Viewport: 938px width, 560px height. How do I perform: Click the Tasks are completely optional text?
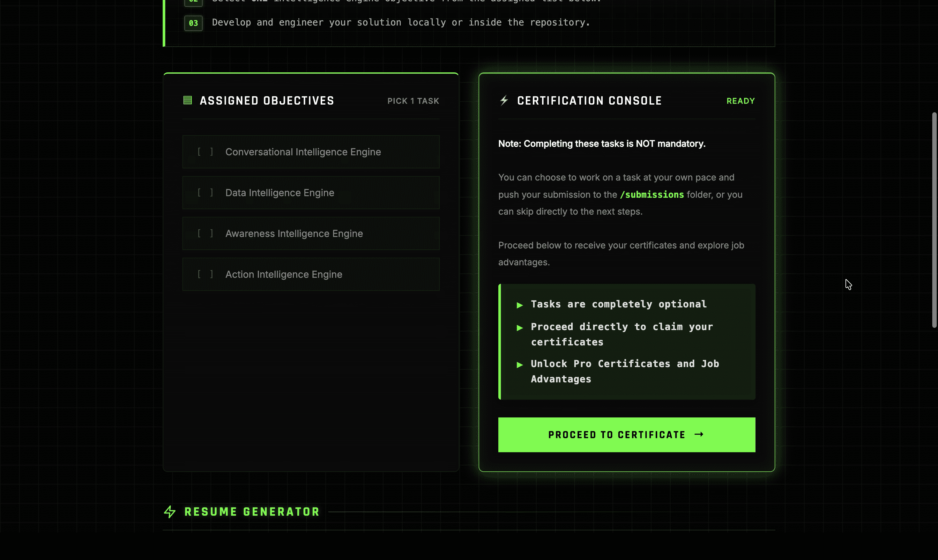pyautogui.click(x=619, y=304)
